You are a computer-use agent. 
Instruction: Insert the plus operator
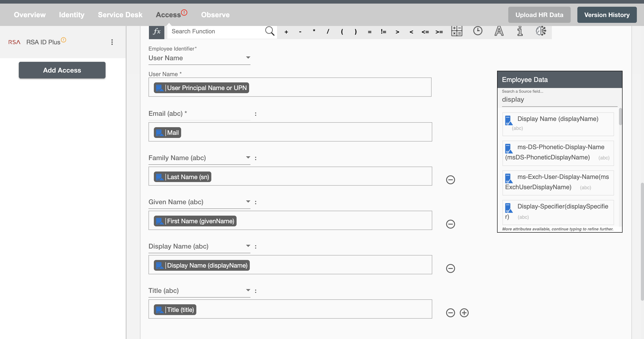click(x=286, y=32)
